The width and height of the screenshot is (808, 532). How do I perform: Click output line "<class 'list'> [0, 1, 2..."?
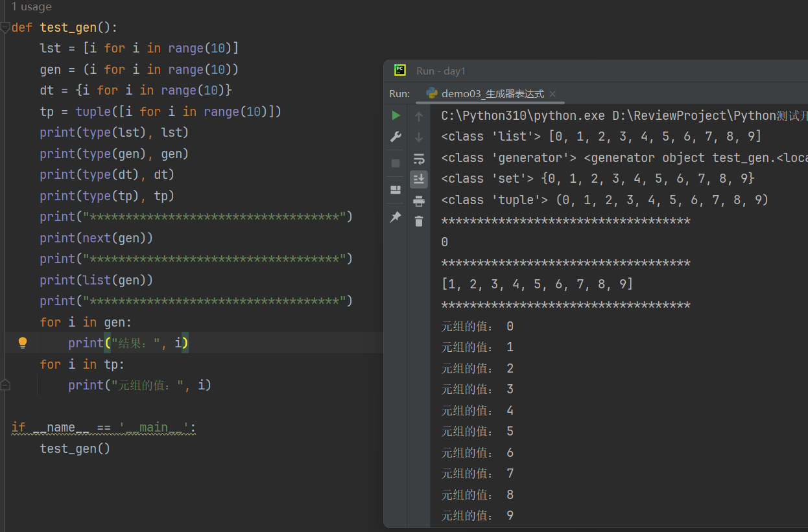pyautogui.click(x=602, y=137)
